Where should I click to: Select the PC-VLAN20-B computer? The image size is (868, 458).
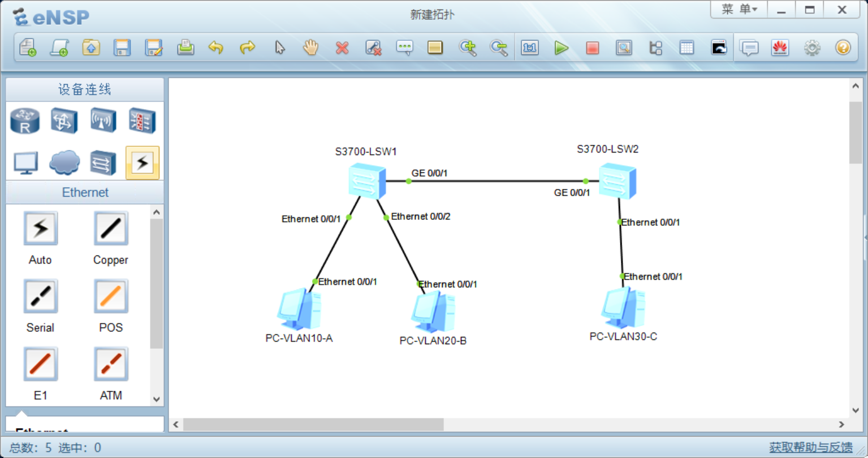[433, 312]
